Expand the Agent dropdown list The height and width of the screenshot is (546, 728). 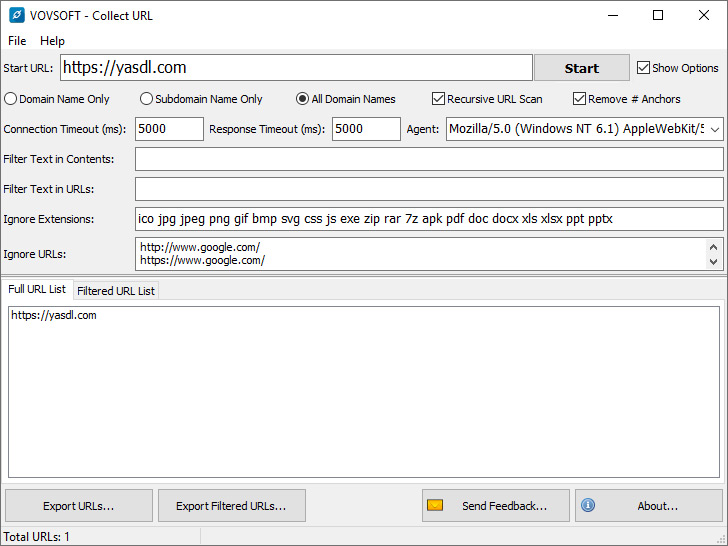(x=714, y=130)
